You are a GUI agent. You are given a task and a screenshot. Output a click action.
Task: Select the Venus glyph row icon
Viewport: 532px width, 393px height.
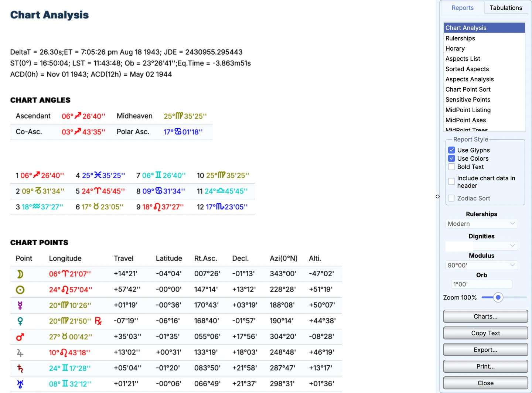[x=20, y=321]
